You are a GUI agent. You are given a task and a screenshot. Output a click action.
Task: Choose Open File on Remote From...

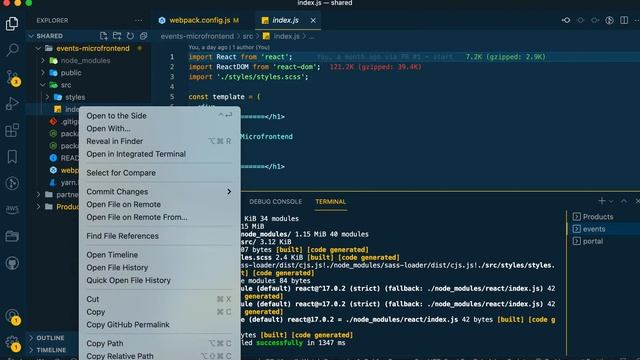159,217
